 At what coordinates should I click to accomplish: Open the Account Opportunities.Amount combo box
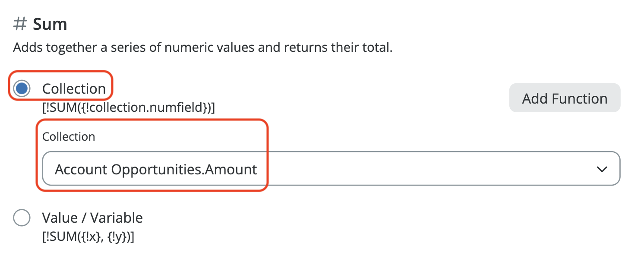click(x=331, y=169)
